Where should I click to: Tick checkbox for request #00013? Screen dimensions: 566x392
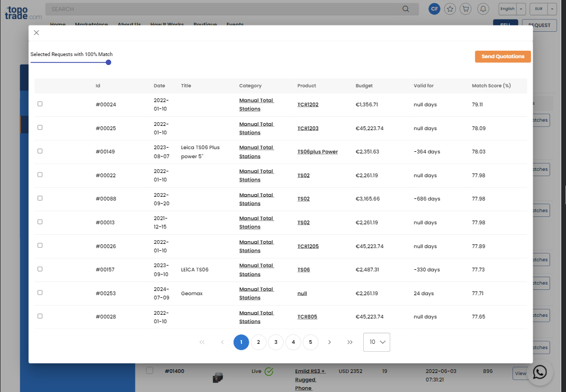point(40,222)
